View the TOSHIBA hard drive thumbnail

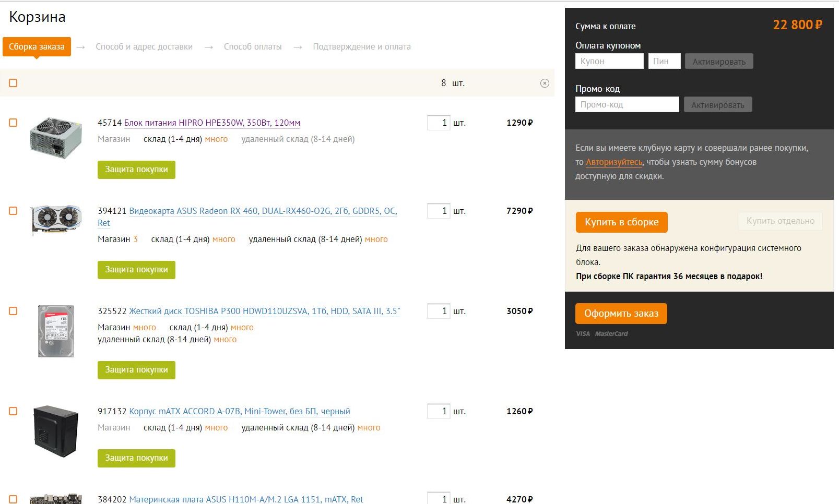click(56, 331)
